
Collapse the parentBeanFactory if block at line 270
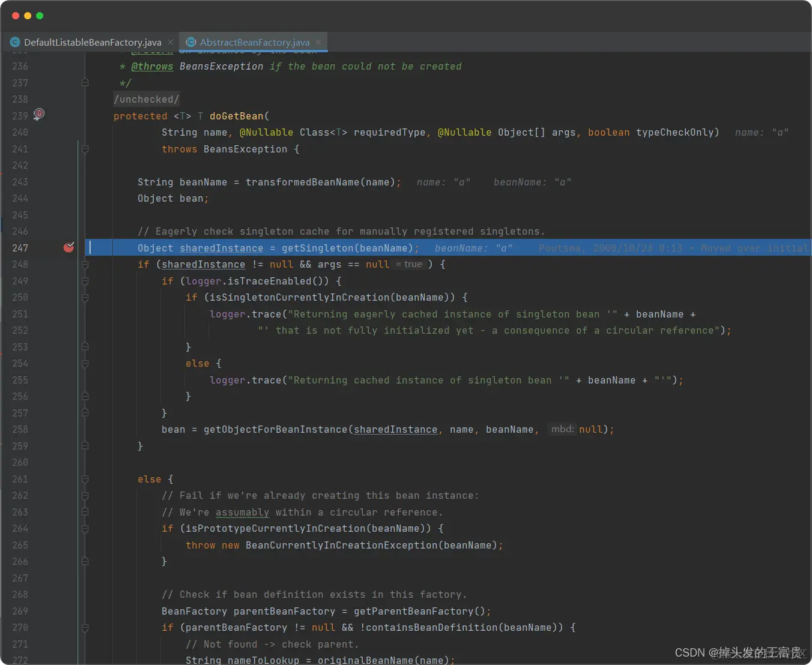click(85, 628)
